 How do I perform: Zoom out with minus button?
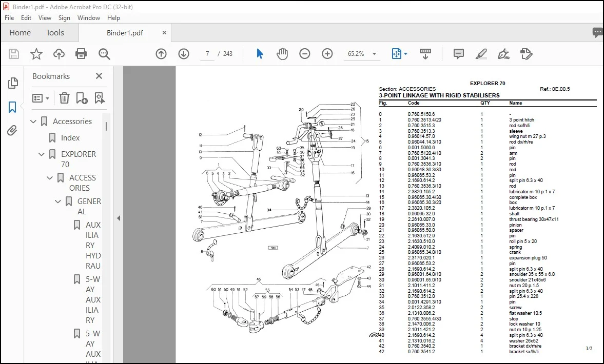click(305, 54)
